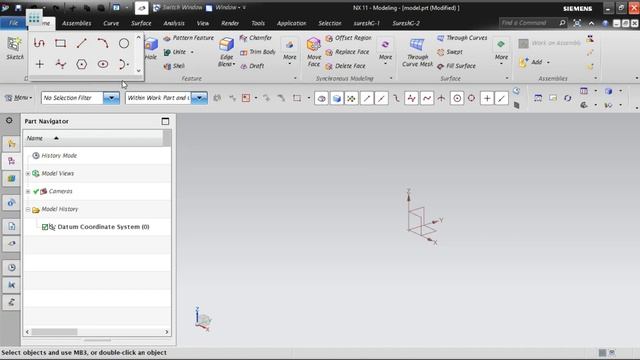
Task: Toggle snap to quadrant point
Action: tap(471, 98)
